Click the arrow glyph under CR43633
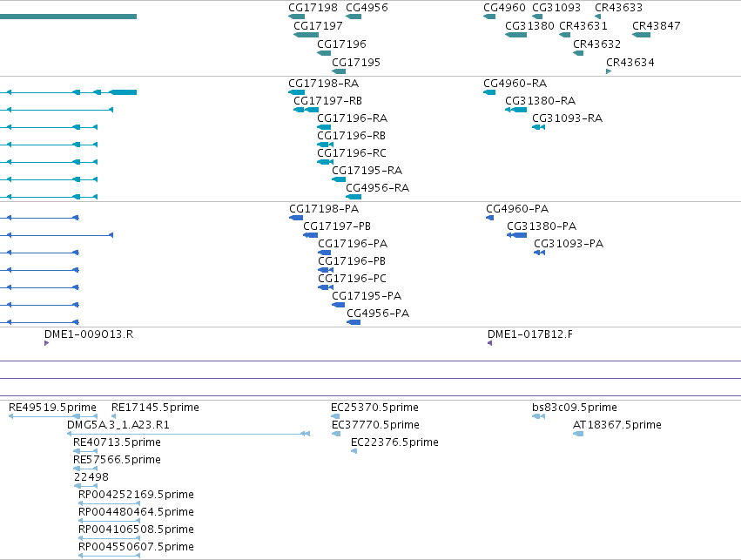The image size is (741, 560). (598, 17)
